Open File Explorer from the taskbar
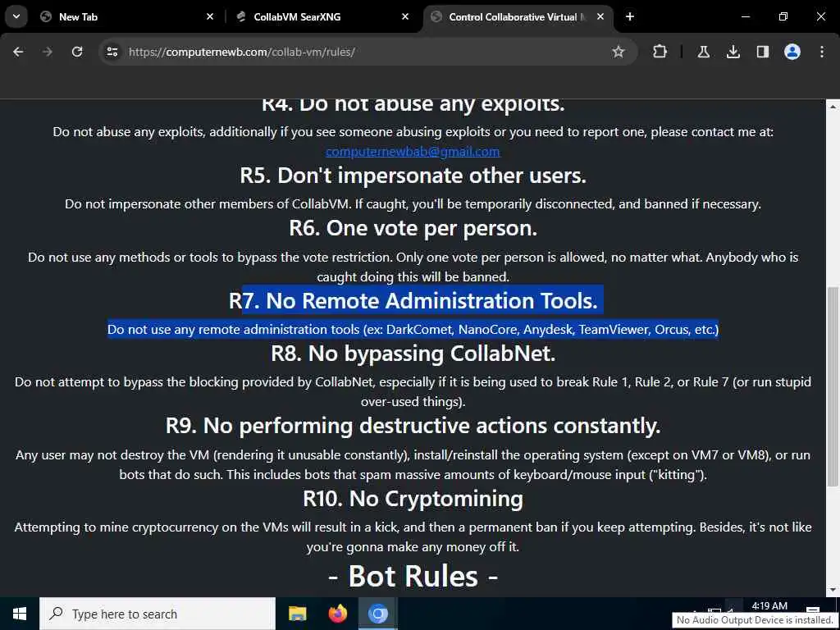Screen dimensions: 840x630 coord(297,614)
